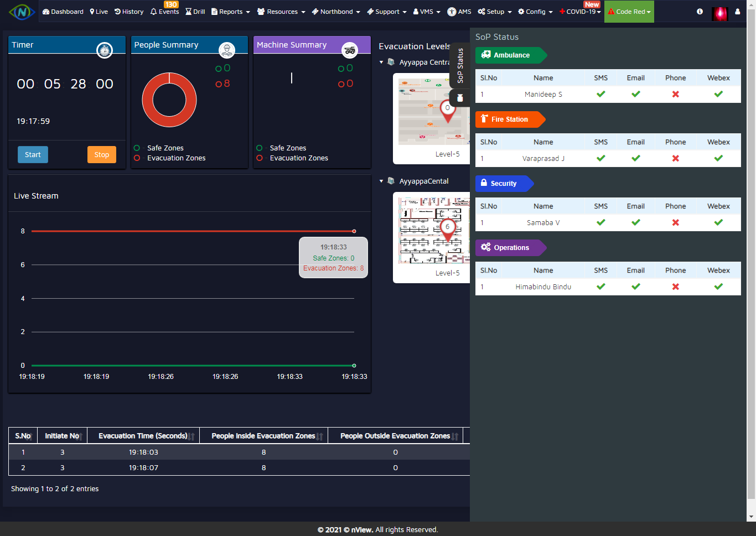The image size is (756, 536).
Task: Open the AMS menu item
Action: (x=459, y=12)
